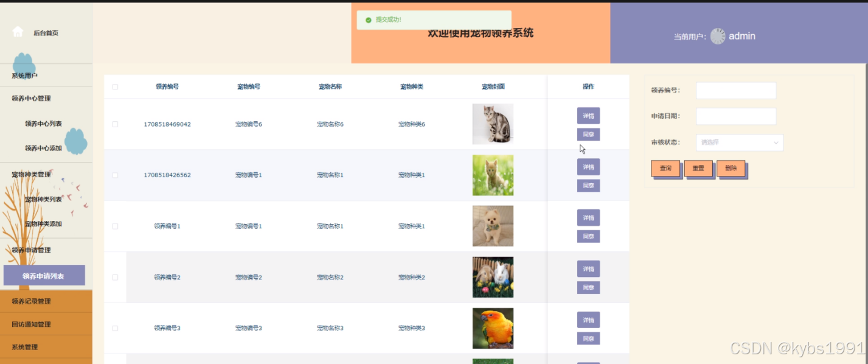
Task: Click cell 1708518426562 in the table
Action: tap(167, 175)
